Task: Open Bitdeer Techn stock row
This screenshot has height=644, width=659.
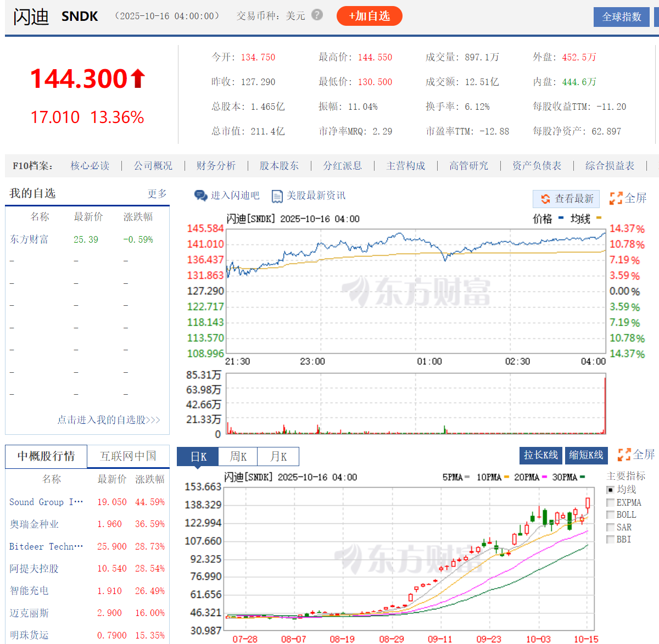Action: 46,546
